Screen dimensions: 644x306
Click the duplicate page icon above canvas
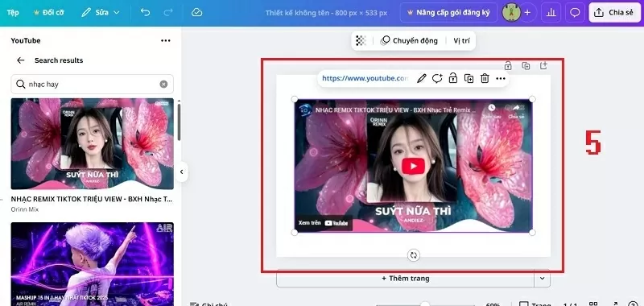(x=526, y=66)
